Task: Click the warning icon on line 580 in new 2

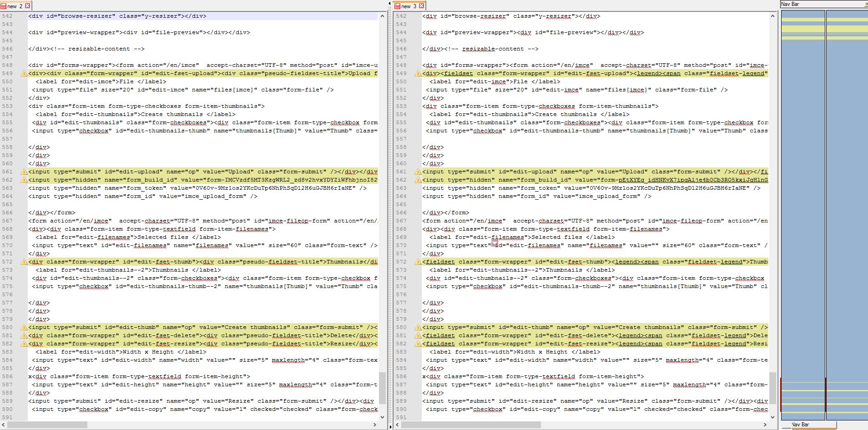Action: point(24,327)
